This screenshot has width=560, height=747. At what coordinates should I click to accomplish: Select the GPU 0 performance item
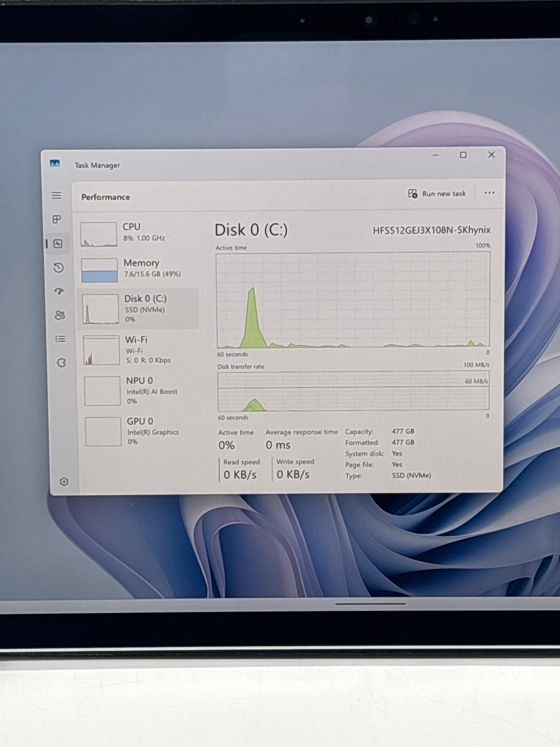point(140,431)
